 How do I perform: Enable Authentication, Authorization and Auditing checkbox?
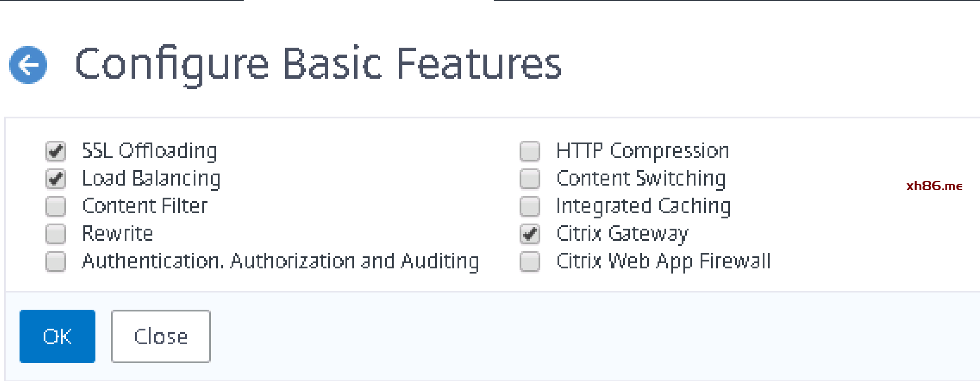pyautogui.click(x=56, y=261)
